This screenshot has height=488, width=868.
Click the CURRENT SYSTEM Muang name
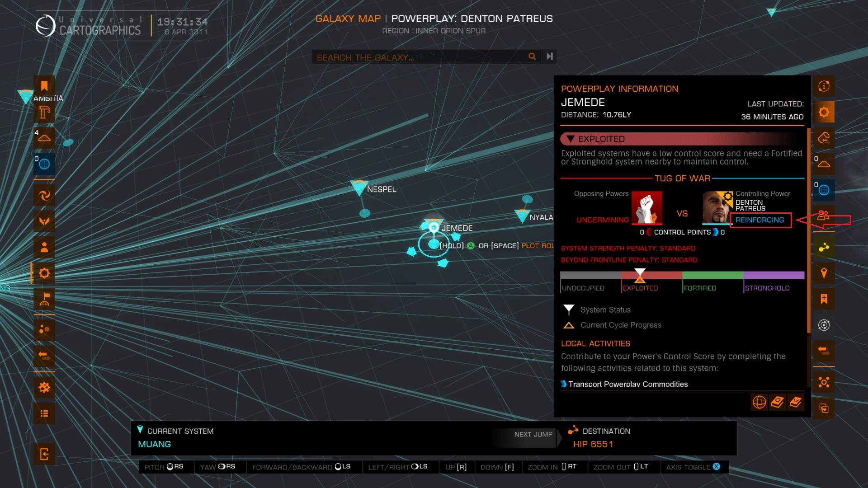pos(154,444)
